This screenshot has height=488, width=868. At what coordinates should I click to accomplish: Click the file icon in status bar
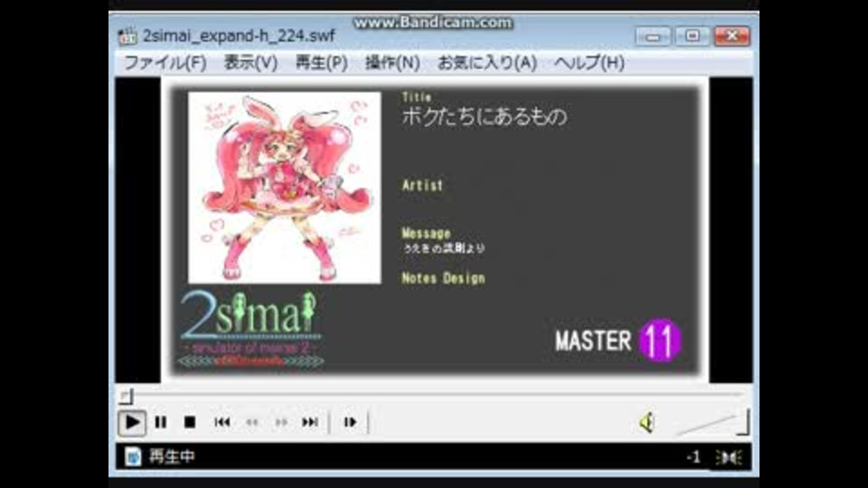tap(132, 456)
